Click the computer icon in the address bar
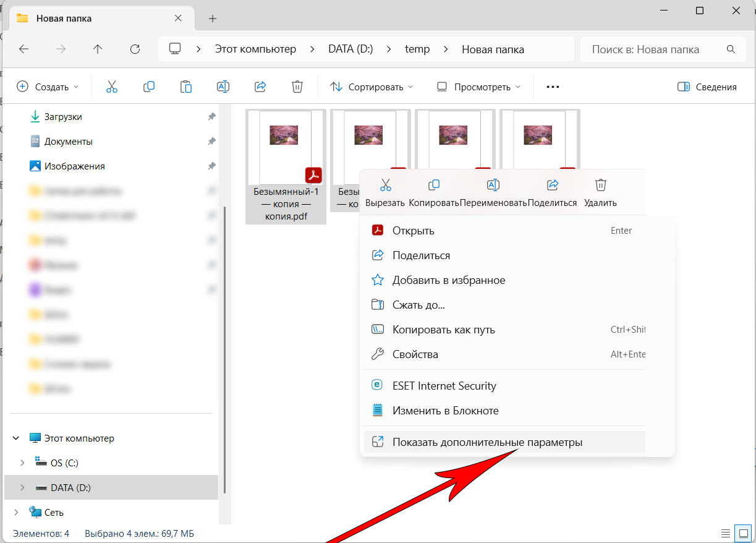The image size is (756, 543). point(176,49)
